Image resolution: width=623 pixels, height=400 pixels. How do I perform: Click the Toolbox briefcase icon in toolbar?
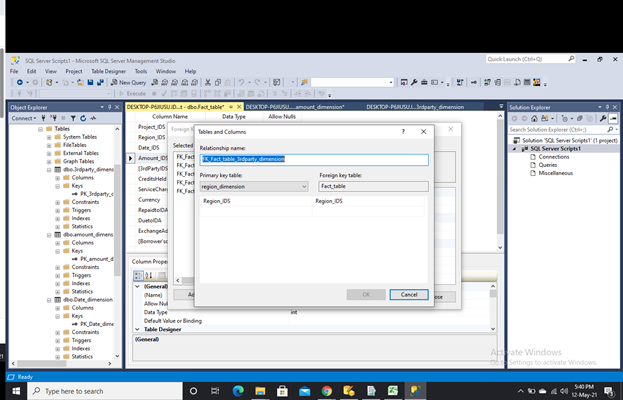[424, 82]
